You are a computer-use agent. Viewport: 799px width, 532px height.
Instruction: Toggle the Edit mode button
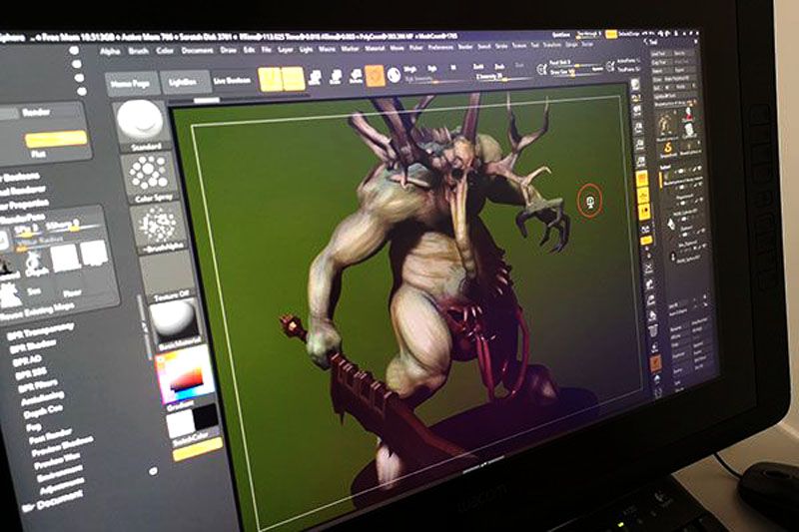tap(270, 79)
